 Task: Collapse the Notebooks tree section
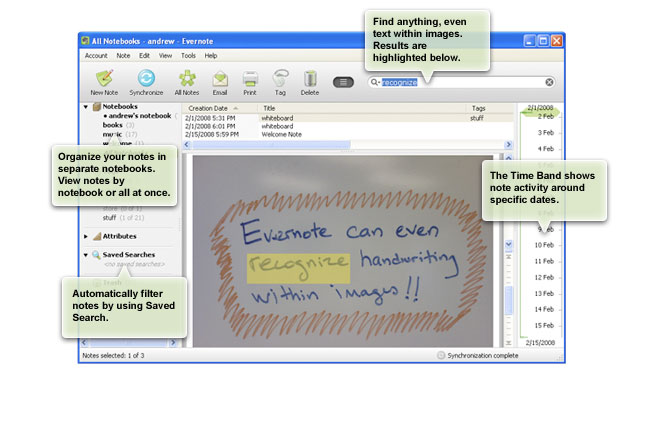[x=86, y=106]
